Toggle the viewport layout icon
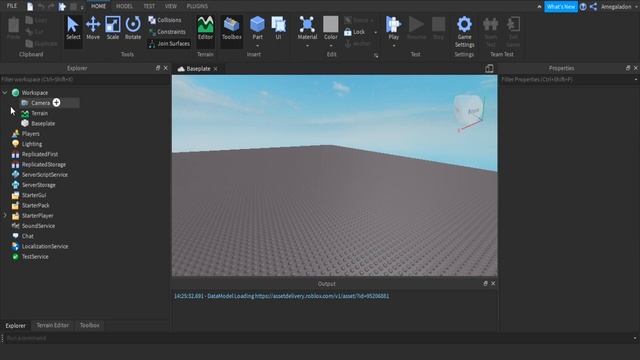This screenshot has width=640, height=360. (489, 68)
